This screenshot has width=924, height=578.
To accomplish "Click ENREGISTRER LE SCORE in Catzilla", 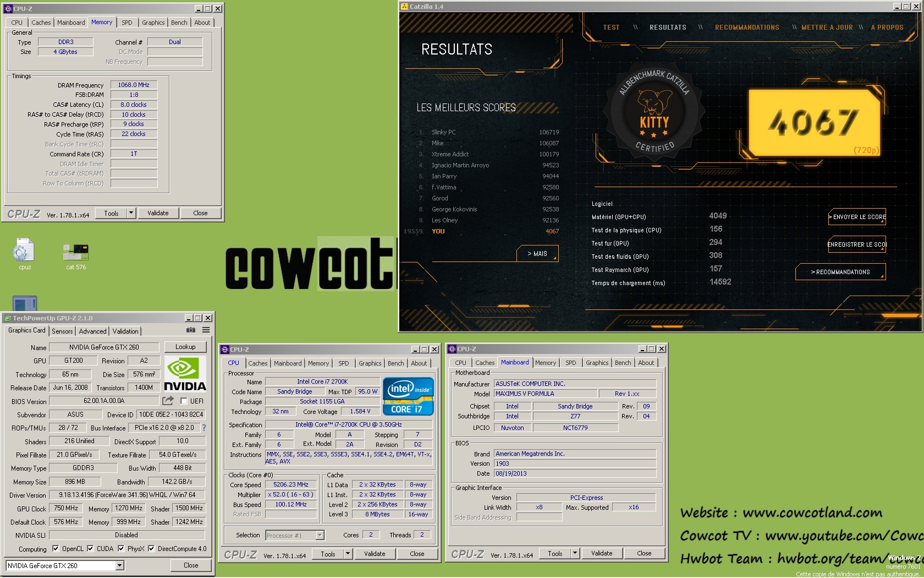I will coord(857,244).
